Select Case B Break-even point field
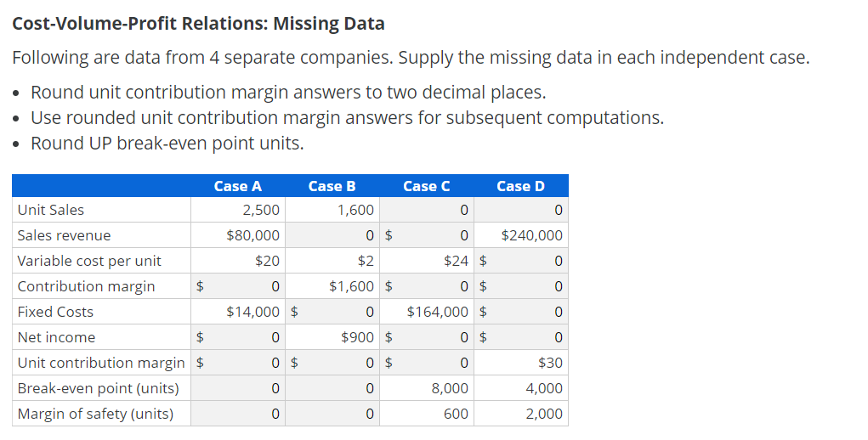This screenshot has height=440, width=868. point(332,388)
